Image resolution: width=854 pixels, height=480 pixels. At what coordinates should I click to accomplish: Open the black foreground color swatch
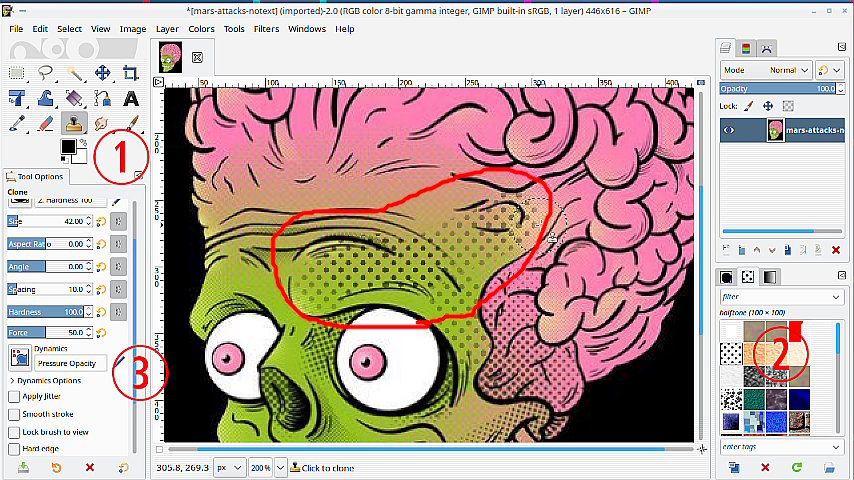[68, 146]
